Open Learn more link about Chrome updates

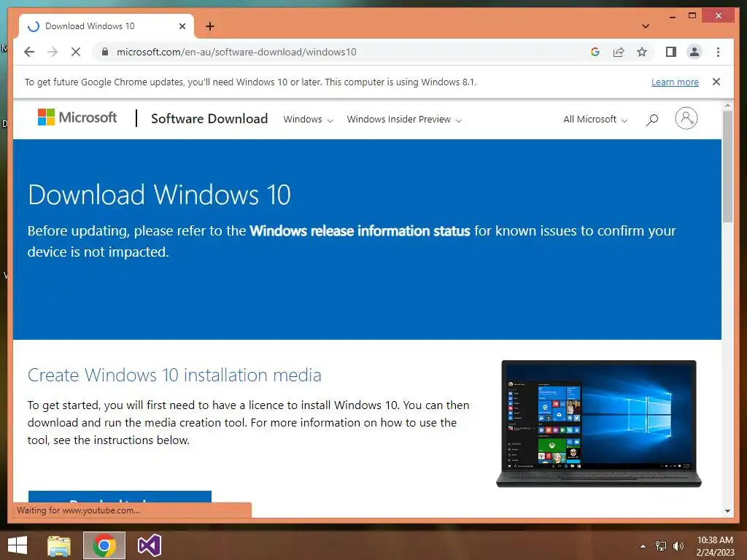(x=675, y=82)
